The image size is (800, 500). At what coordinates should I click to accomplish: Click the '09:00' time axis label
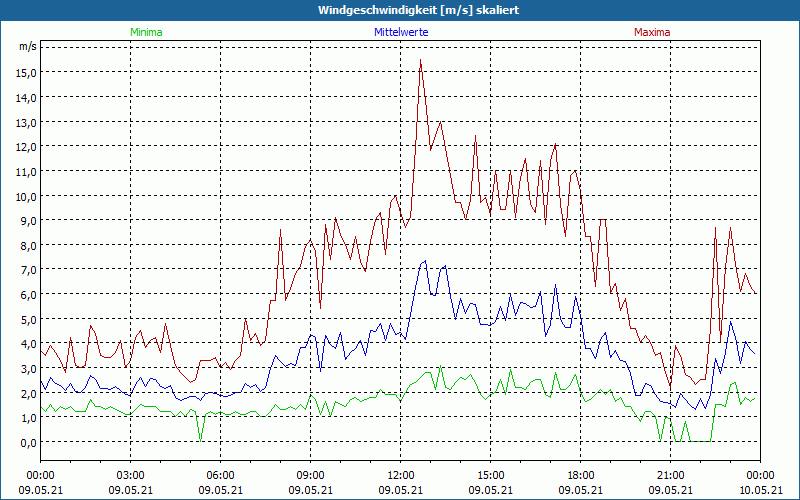pyautogui.click(x=311, y=476)
